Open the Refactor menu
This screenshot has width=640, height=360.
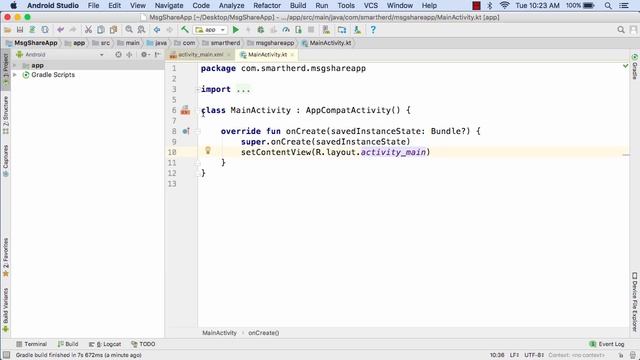click(x=267, y=6)
